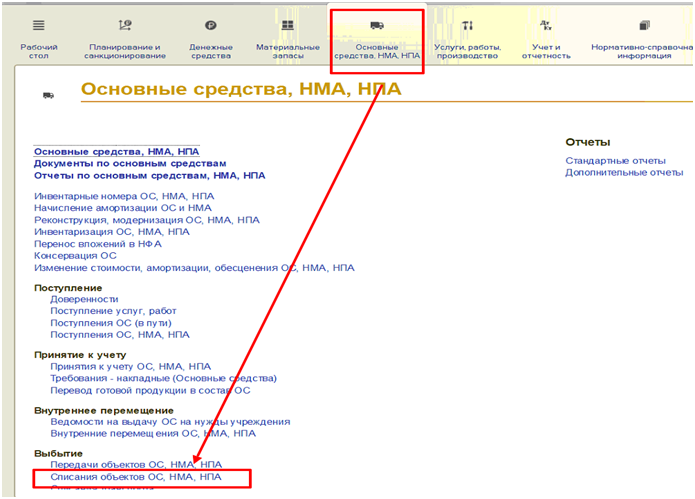Open the Планирование и санкционирование section icon
Viewport: 695px width, 499px height.
[x=125, y=25]
